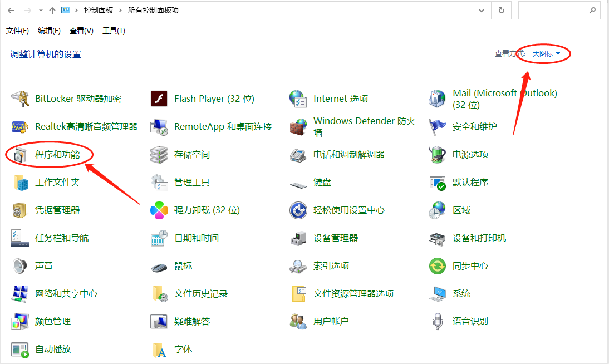This screenshot has height=364, width=609.
Task: Open the 设备和打印机 printer icon
Action: point(437,238)
